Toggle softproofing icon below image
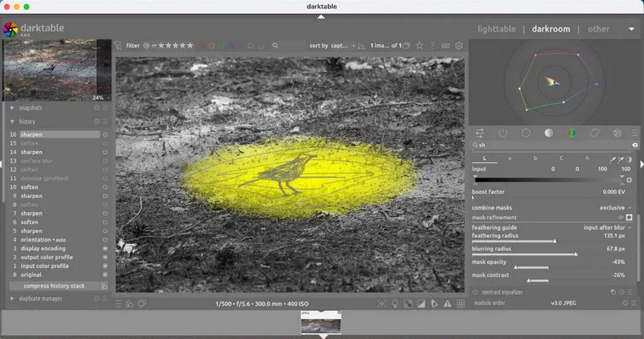The image size is (644, 339). point(434,303)
